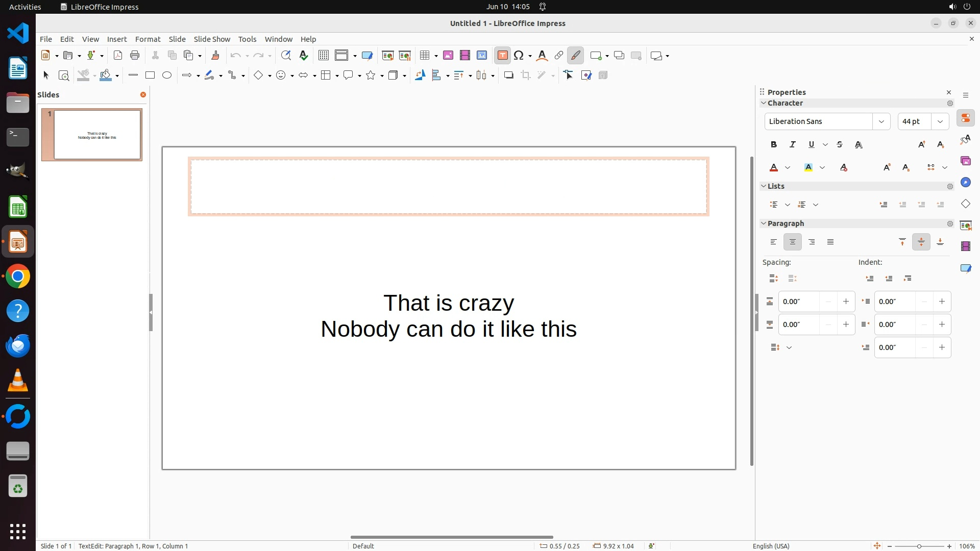This screenshot has height=551, width=980.
Task: Open the Slide Show menu
Action: pos(212,39)
